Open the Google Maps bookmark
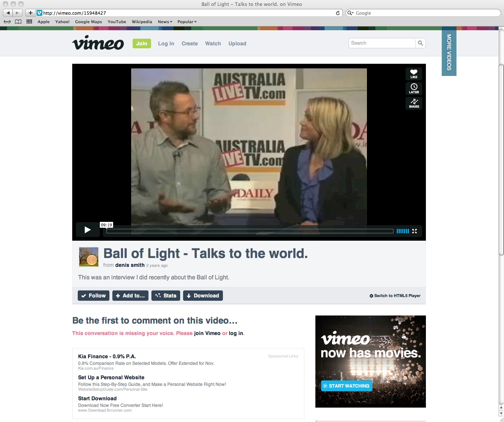 (x=88, y=22)
